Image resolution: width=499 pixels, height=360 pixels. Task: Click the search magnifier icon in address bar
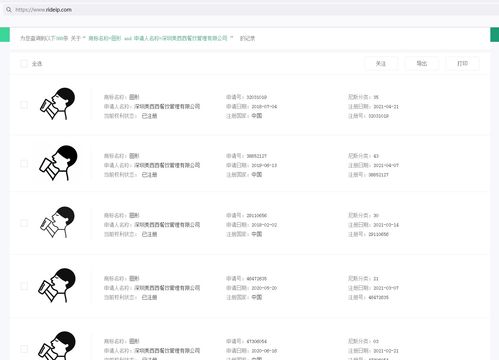pos(9,10)
